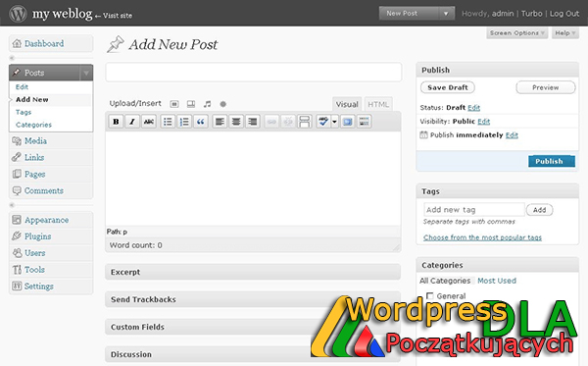Open the Dashboard menu
Viewport: 588px width, 366px height.
pos(51,43)
